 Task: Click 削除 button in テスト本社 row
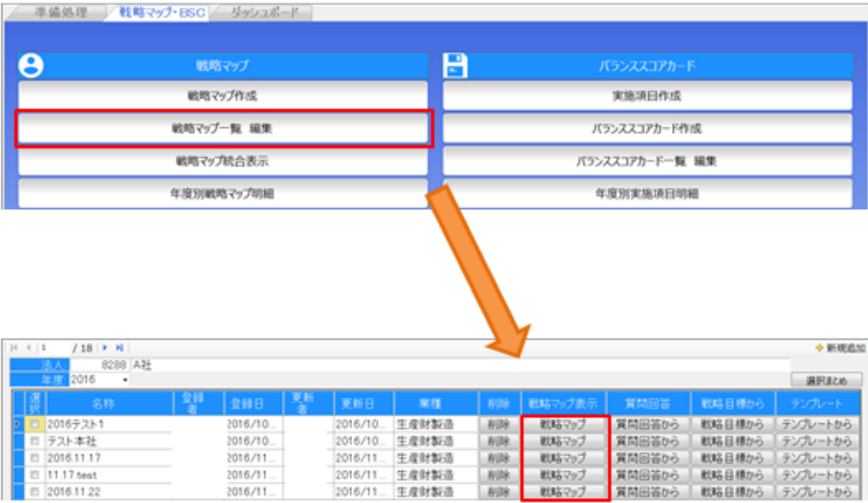pos(497,440)
